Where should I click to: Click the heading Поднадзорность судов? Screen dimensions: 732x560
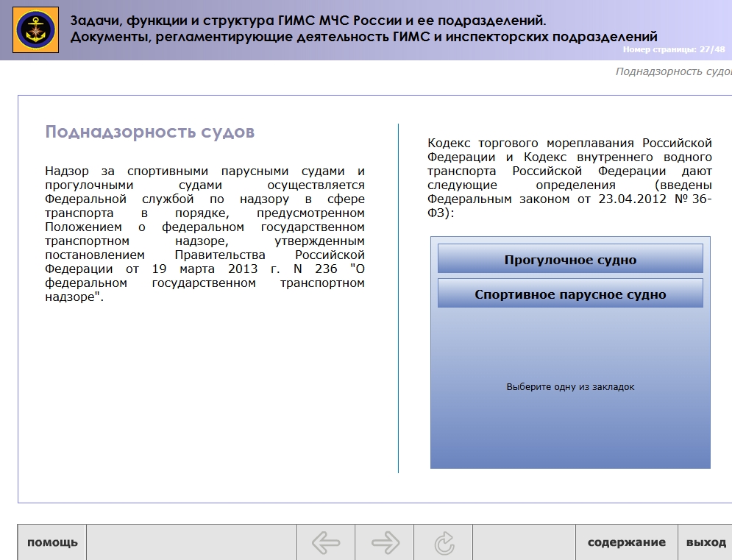point(150,132)
